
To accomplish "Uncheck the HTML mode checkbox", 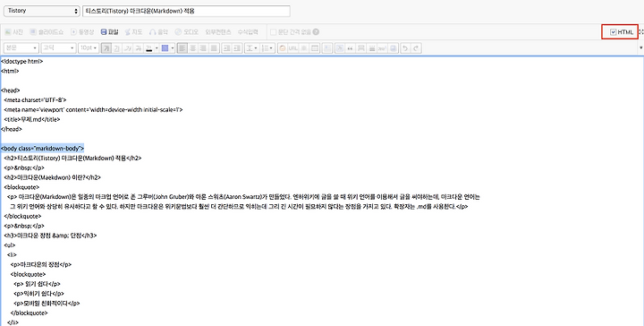I will coord(614,32).
